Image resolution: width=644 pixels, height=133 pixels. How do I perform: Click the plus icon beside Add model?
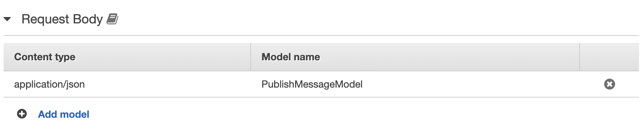click(x=22, y=114)
